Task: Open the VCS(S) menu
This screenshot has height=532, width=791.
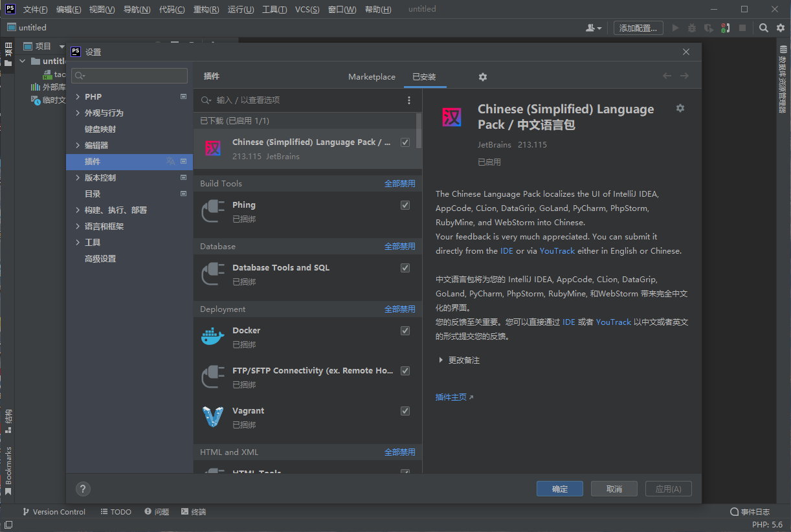Action: click(307, 10)
